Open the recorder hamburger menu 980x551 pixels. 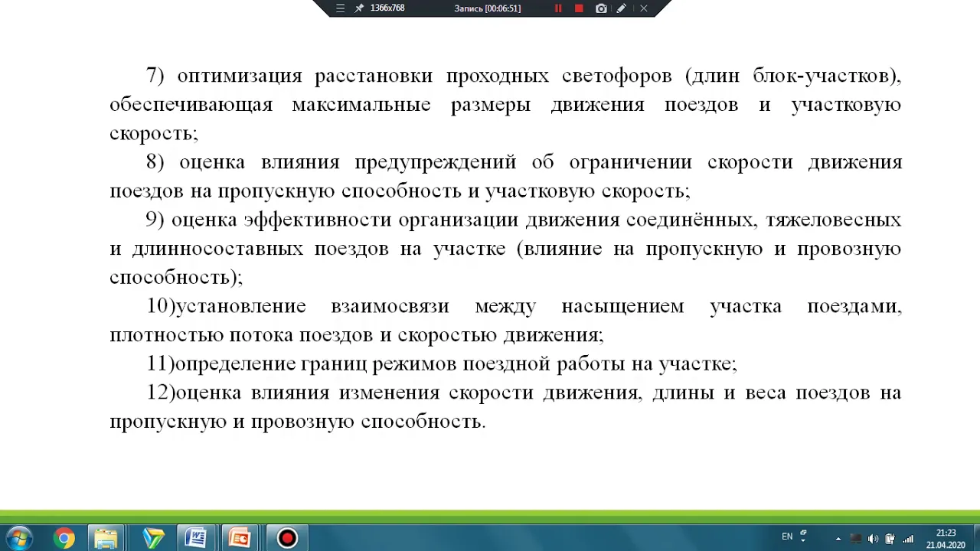(x=341, y=8)
